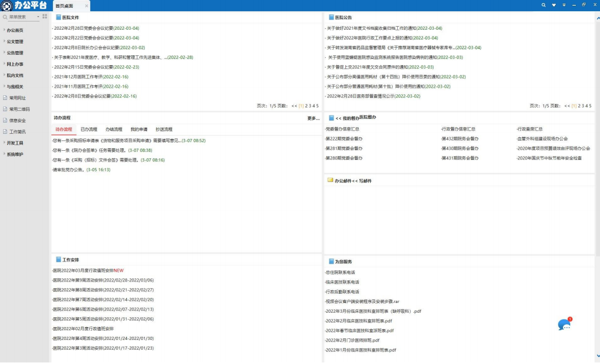Open the menu search dropdown arrow
The height and width of the screenshot is (364, 600).
coord(37,17)
